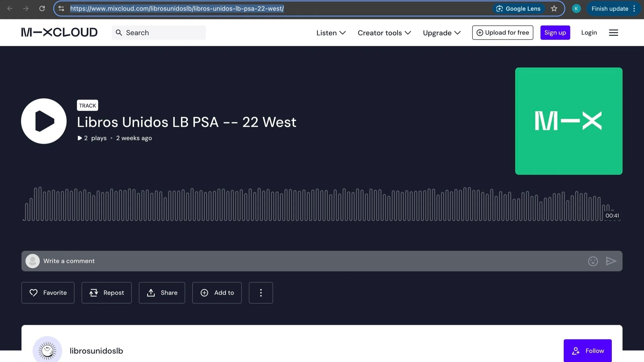Send comment with paper plane icon
644x362 pixels.
coord(611,261)
